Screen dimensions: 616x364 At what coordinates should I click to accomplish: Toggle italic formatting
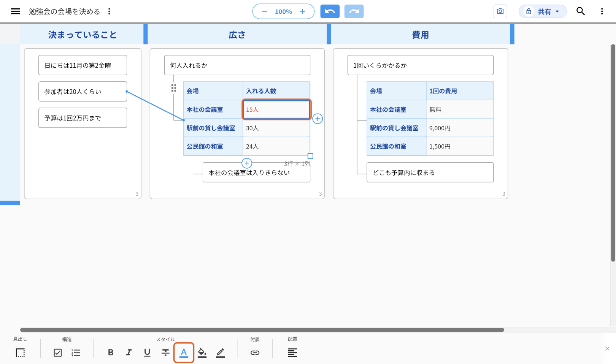[x=129, y=353]
